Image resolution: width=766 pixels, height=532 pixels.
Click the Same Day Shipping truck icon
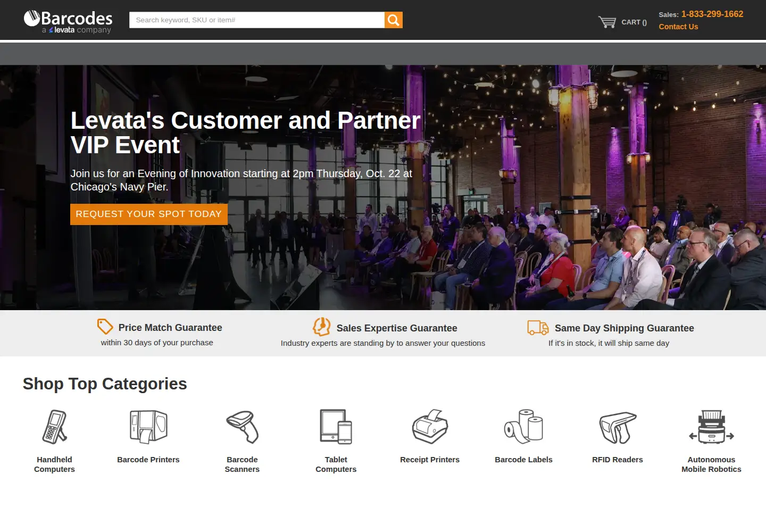(538, 327)
